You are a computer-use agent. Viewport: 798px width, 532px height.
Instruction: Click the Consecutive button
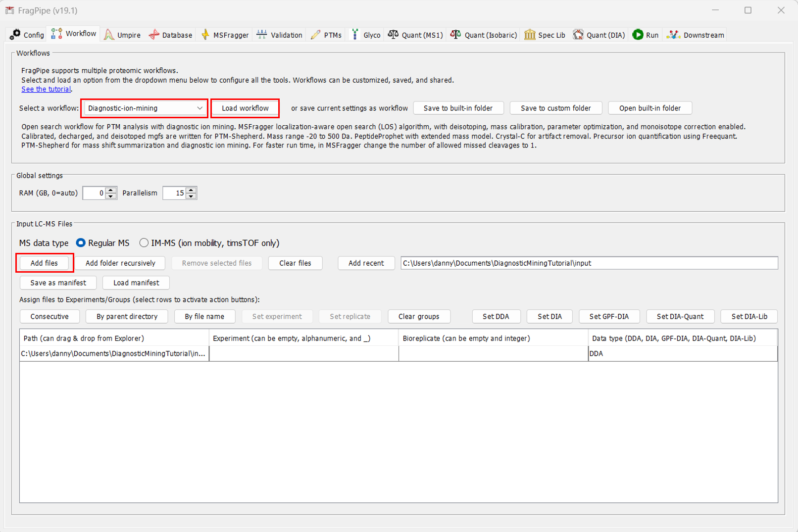[x=50, y=316]
